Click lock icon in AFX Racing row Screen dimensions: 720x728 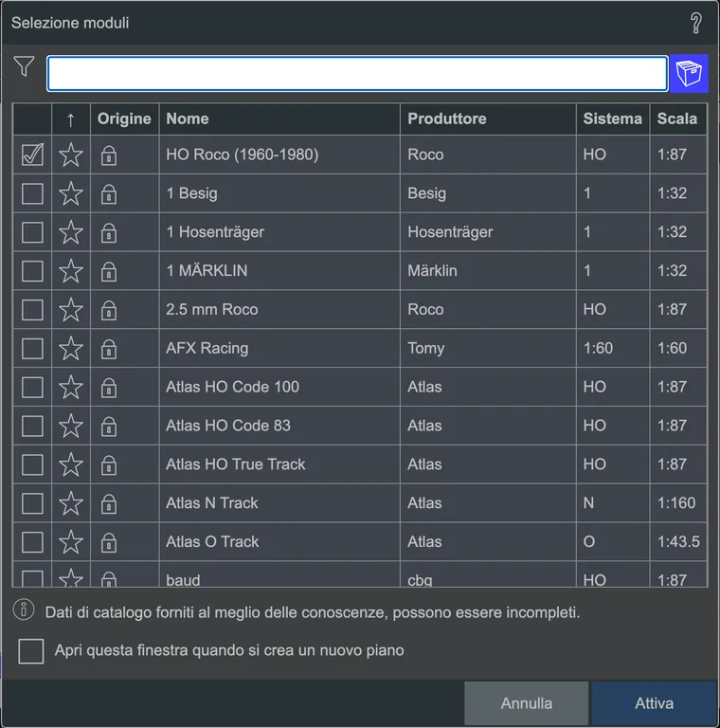point(109,349)
